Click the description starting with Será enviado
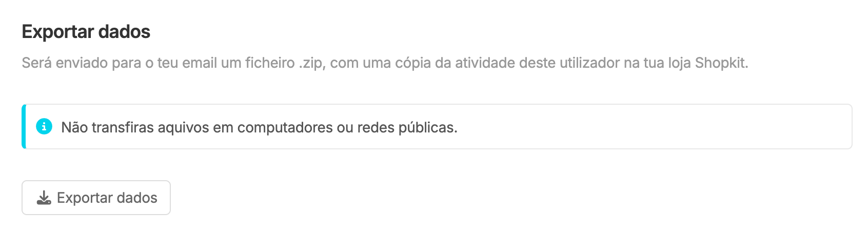 pos(385,63)
